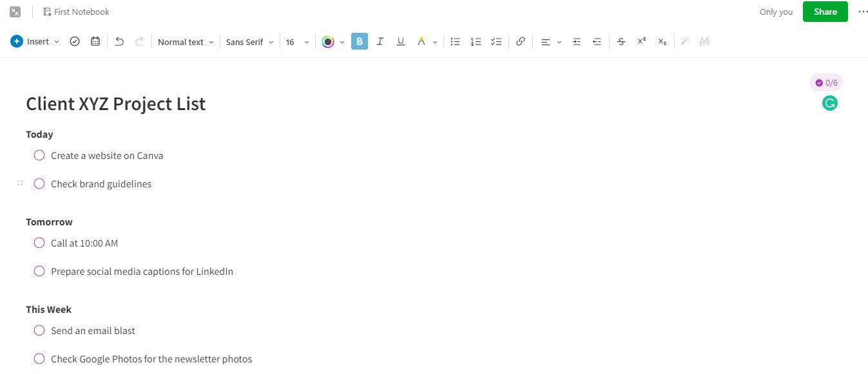Mark 'Create a website on Canva' as done
Viewport: 868px width, 374px height.
click(x=39, y=155)
